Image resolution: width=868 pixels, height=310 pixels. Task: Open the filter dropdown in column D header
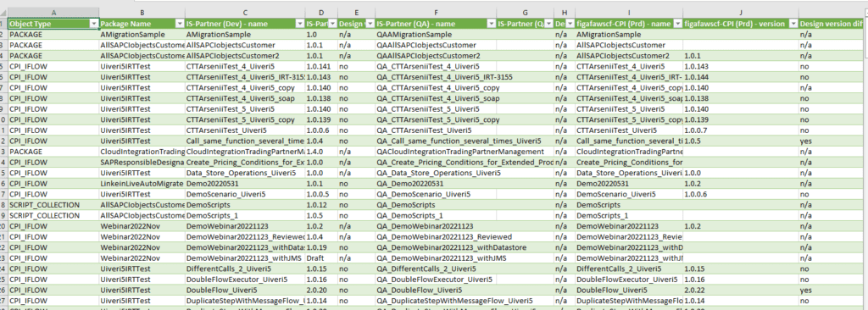tap(332, 24)
